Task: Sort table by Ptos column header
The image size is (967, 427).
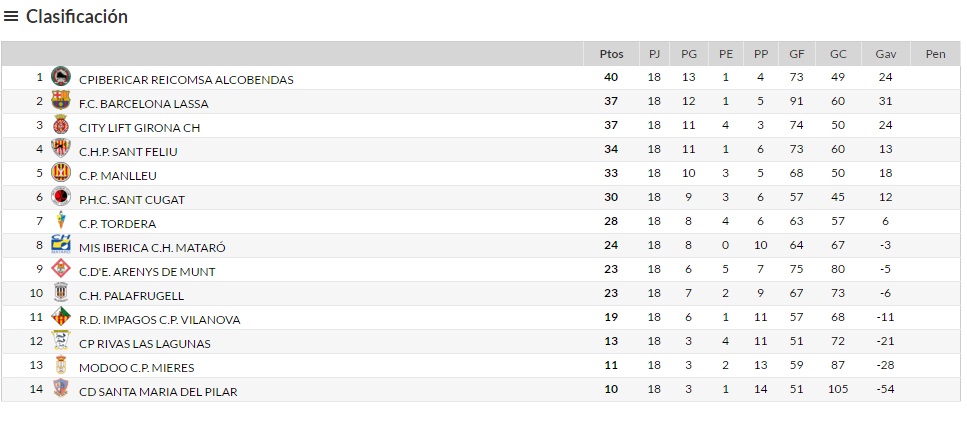Action: coord(611,54)
